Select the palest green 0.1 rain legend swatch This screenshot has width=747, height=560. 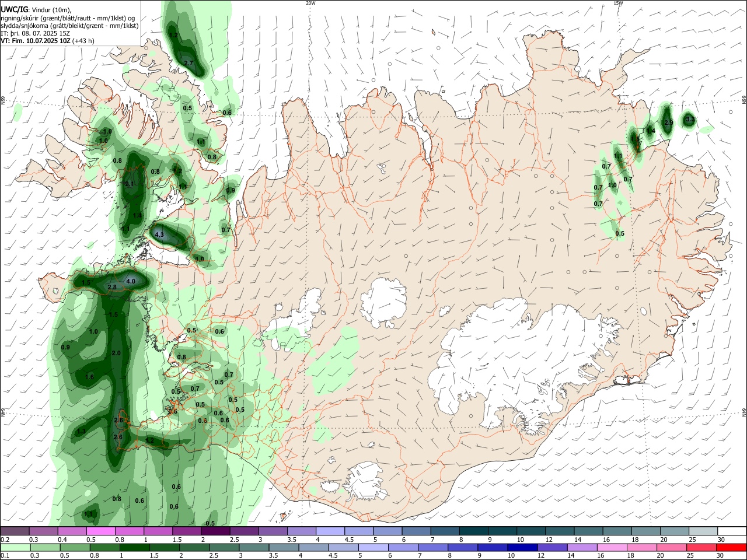[x=15, y=547]
